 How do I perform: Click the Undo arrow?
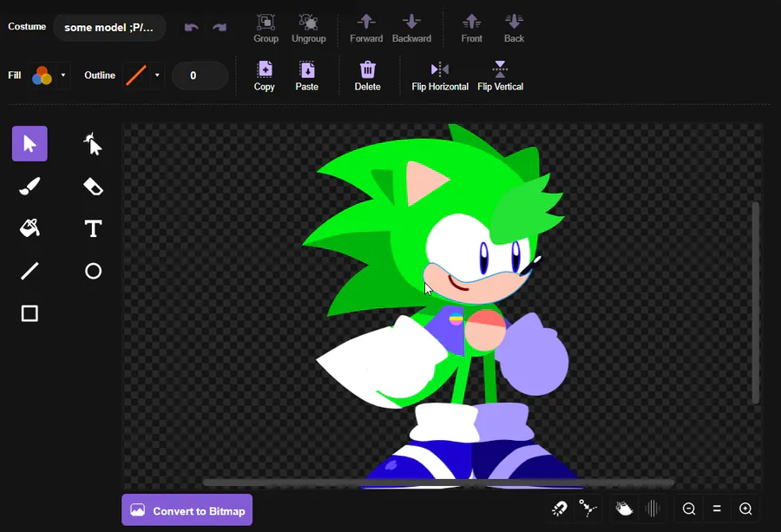click(191, 28)
